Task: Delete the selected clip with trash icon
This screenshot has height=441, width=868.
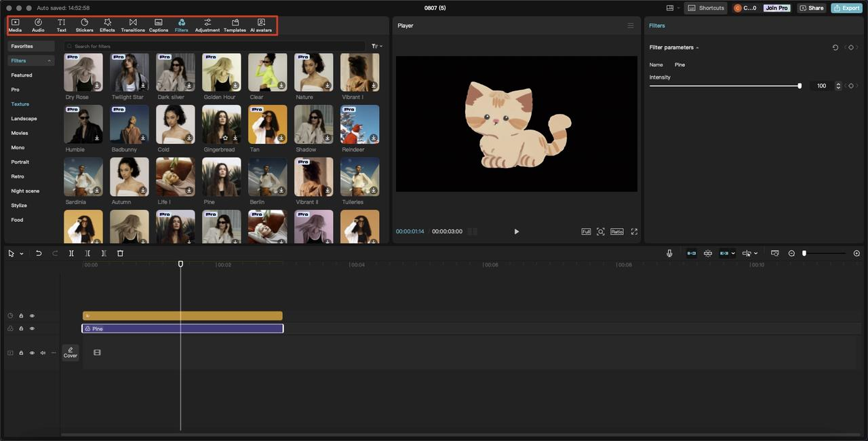Action: pos(120,253)
